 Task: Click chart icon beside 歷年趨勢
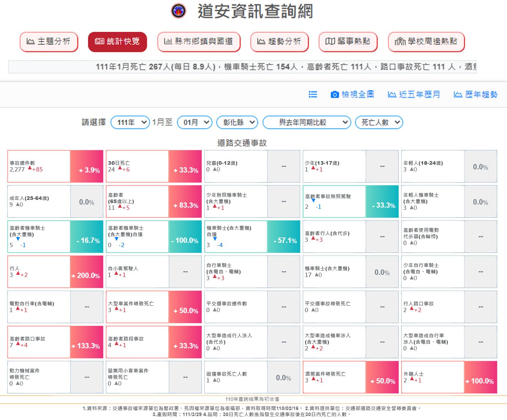pyautogui.click(x=458, y=94)
